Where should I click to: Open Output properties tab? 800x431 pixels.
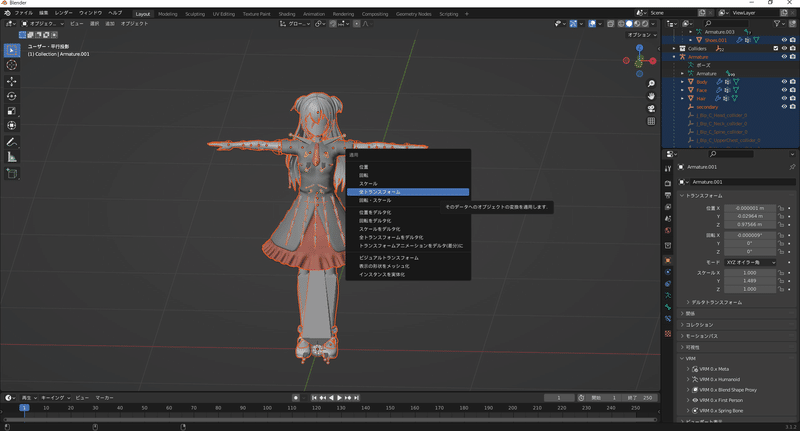pos(668,195)
